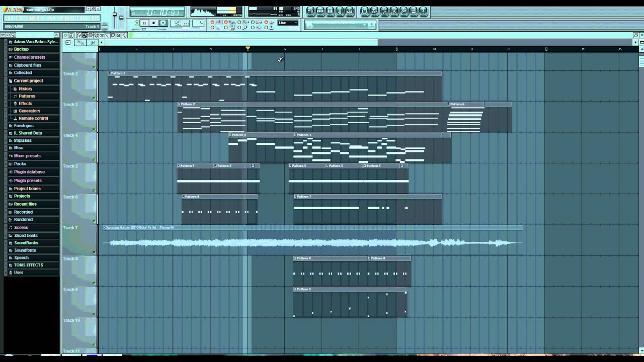Select the playlist Paint brush tool
The height and width of the screenshot is (362, 644).
85,35
